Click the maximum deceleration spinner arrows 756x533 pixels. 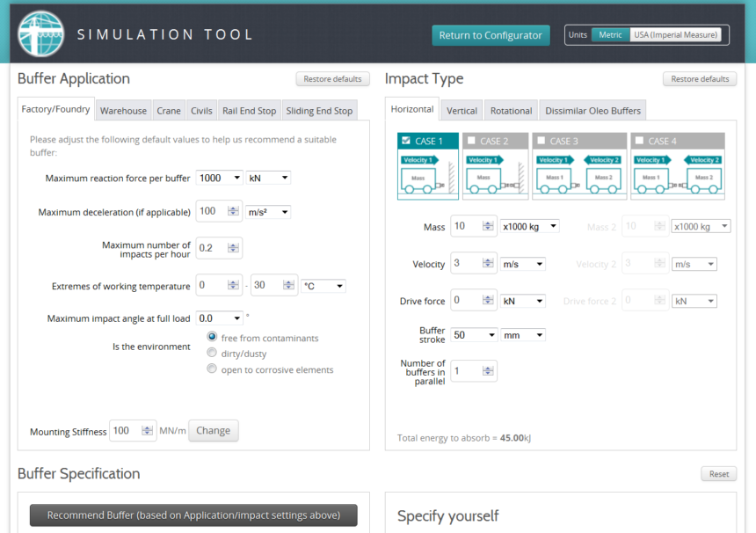click(233, 211)
